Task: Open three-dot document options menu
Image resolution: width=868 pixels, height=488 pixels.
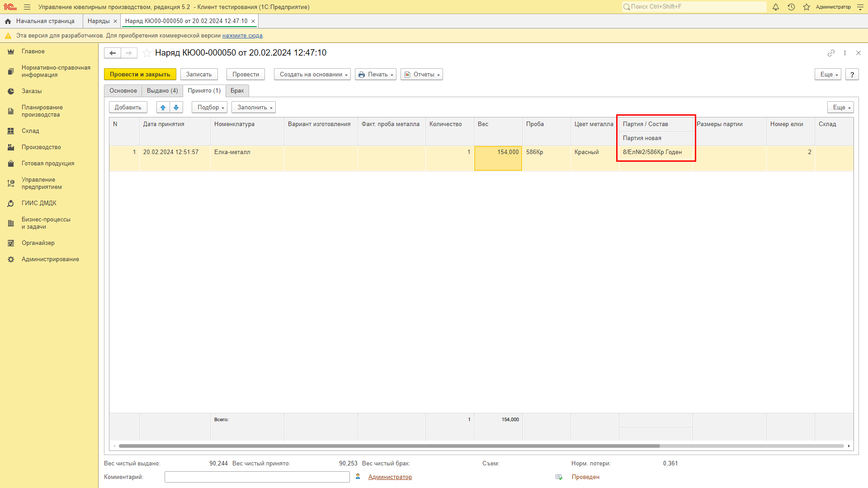Action: tap(845, 53)
